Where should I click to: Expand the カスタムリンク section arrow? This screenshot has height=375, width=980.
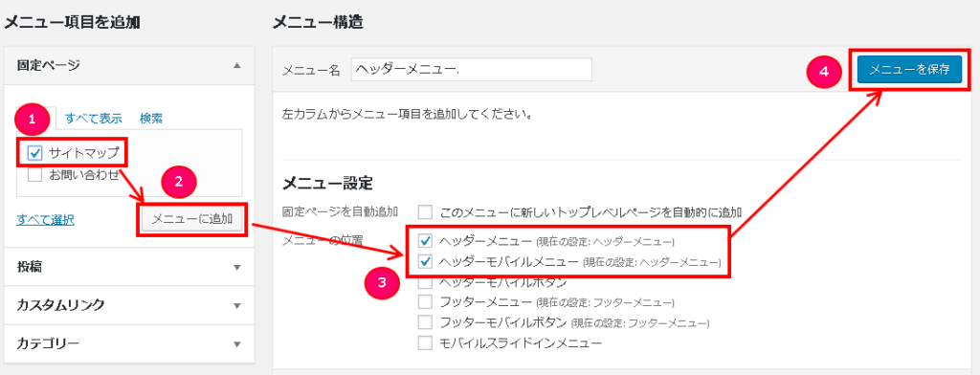(x=237, y=306)
